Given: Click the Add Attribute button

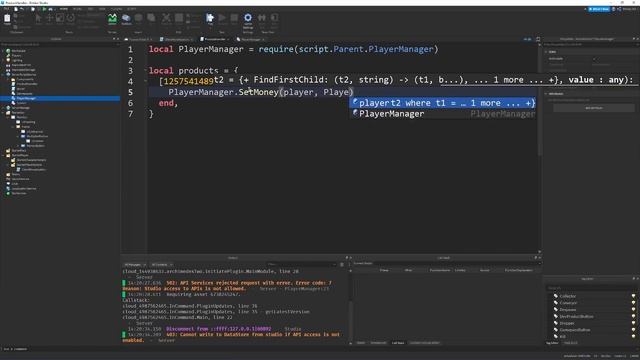Looking at the screenshot, I should tap(594, 108).
